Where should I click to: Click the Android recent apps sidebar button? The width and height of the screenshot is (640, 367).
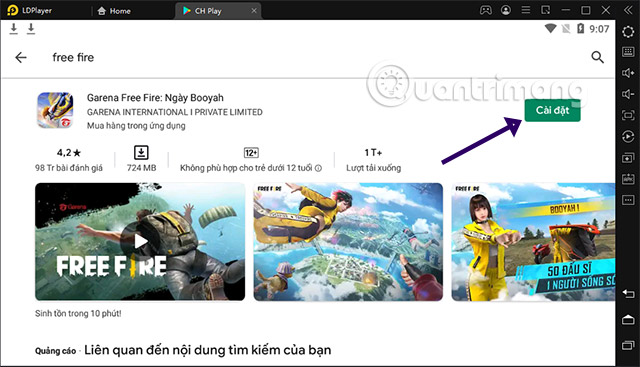[628, 345]
